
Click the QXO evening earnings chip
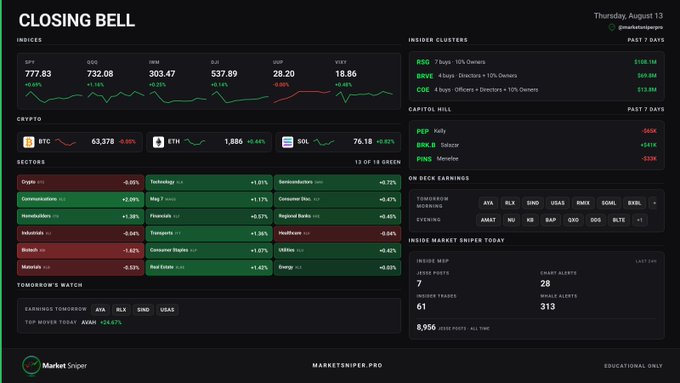coord(573,220)
